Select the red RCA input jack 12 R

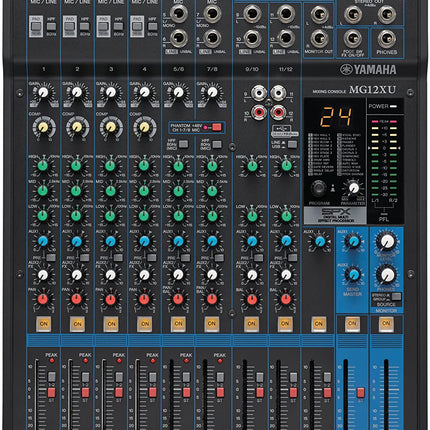(278, 112)
